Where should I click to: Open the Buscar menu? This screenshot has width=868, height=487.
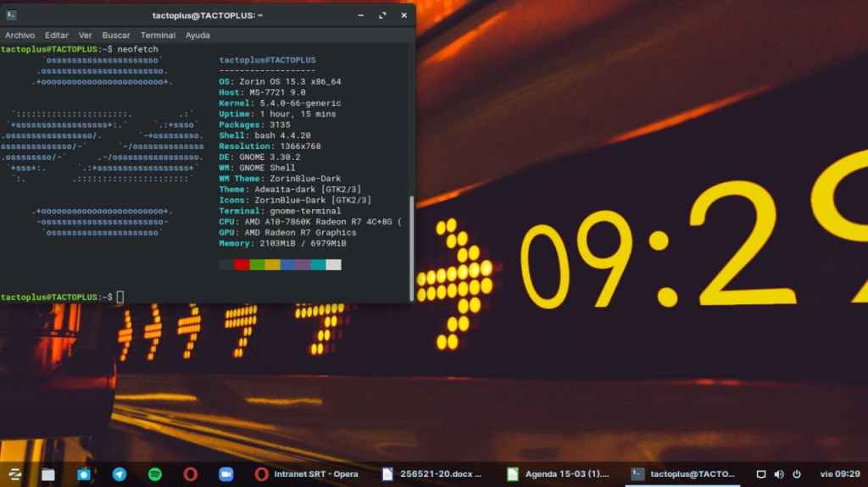pos(116,36)
